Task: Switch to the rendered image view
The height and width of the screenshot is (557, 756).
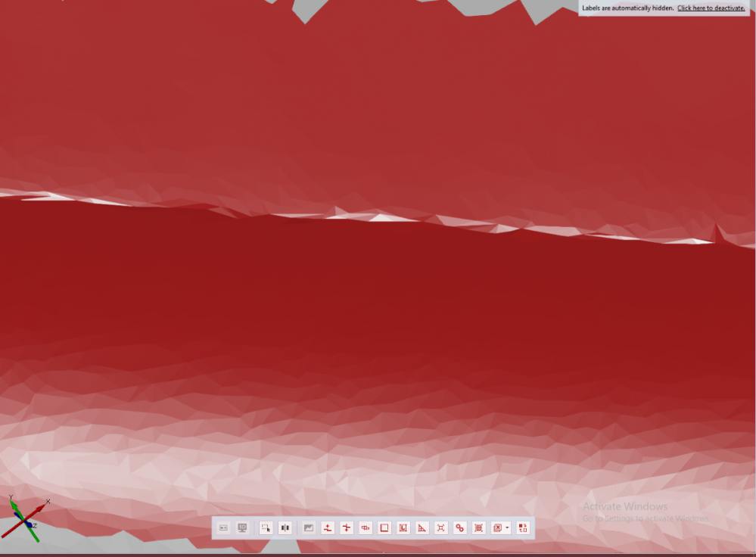Action: tap(308, 528)
